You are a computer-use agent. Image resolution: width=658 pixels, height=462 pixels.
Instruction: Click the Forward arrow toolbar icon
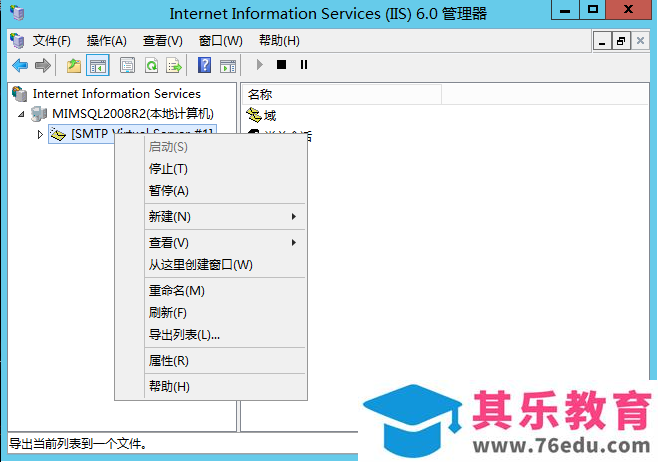click(x=43, y=65)
